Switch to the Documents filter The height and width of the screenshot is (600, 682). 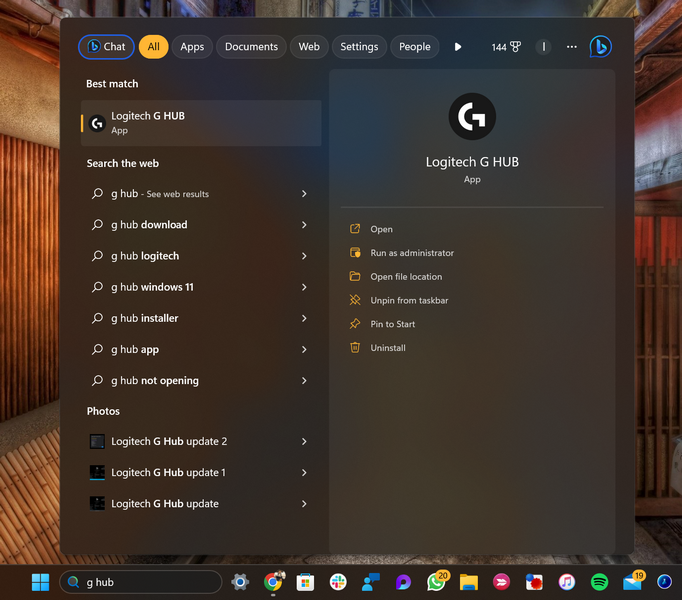[251, 47]
